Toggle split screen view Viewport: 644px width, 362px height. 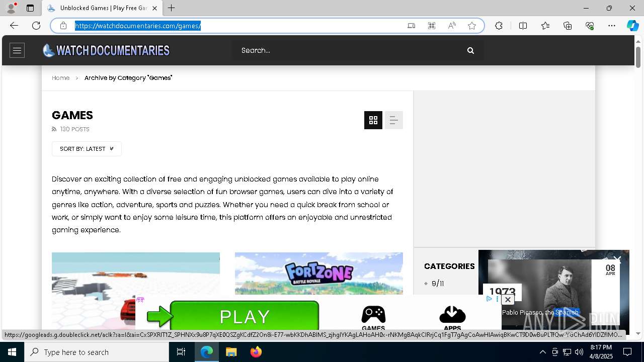click(x=523, y=26)
